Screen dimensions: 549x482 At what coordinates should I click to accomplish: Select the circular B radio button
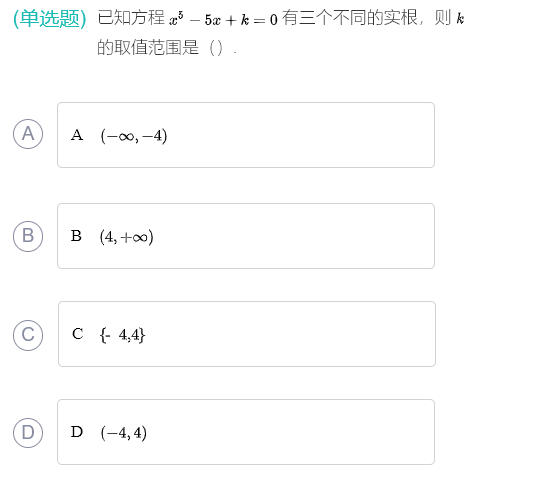tap(28, 236)
